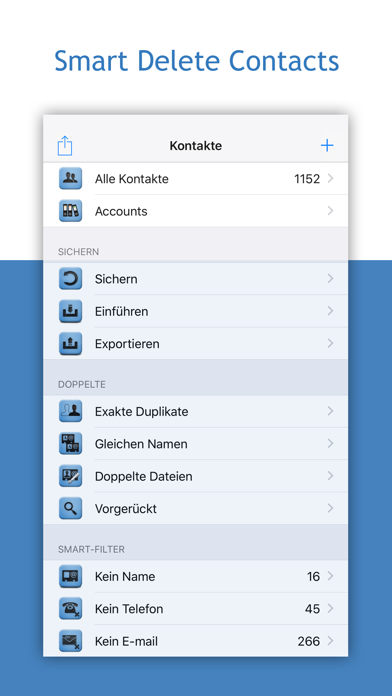This screenshot has width=392, height=696.
Task: Click the Kein Name card icon
Action: pos(70,576)
